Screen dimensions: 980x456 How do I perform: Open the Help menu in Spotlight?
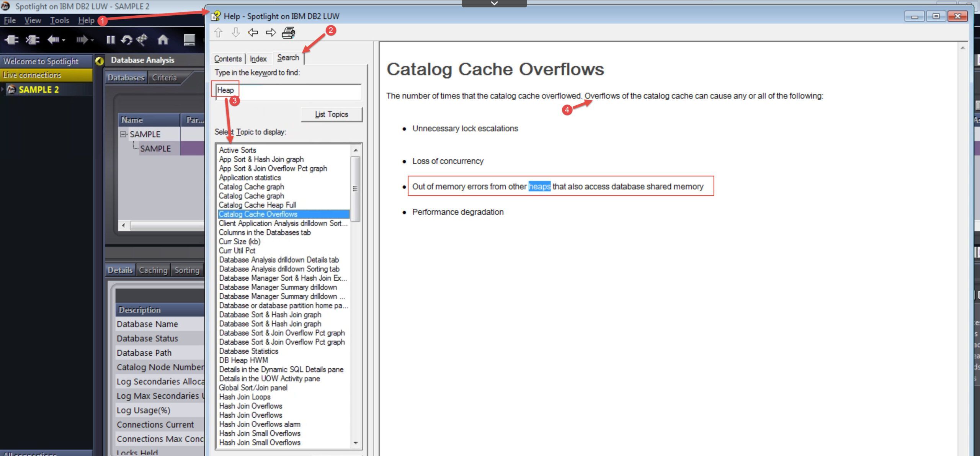point(86,20)
